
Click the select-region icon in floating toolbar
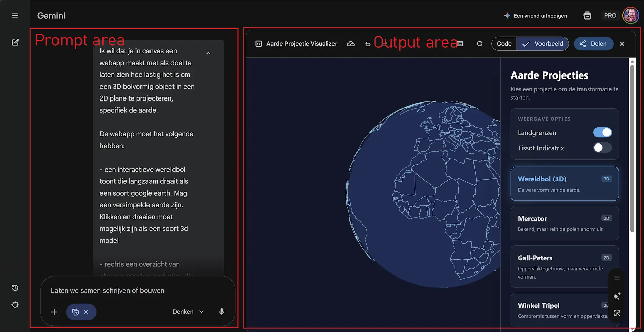coord(617,313)
